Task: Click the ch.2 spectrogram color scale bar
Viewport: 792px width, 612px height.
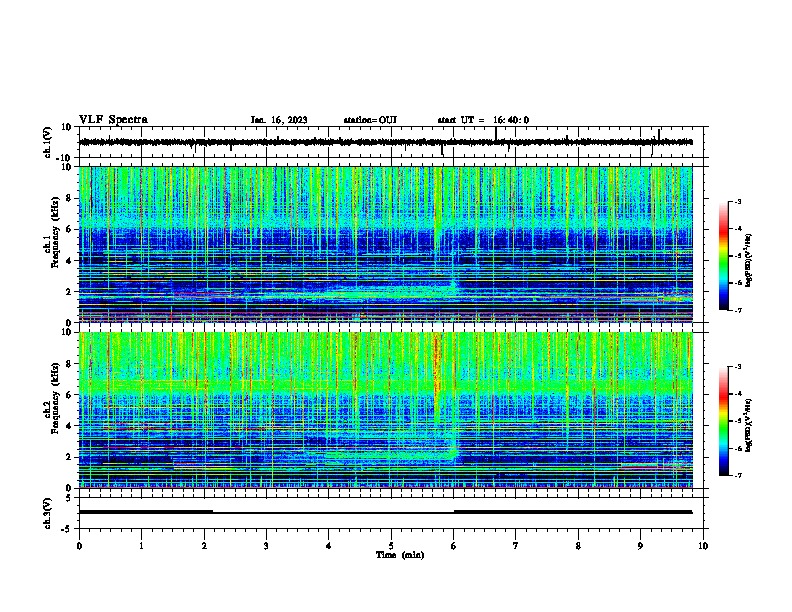Action: 723,421
